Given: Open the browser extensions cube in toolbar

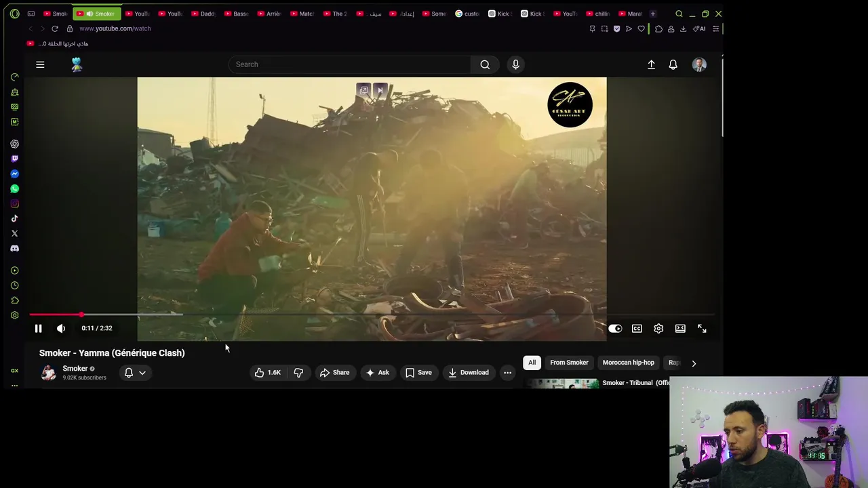Looking at the screenshot, I should (x=658, y=28).
